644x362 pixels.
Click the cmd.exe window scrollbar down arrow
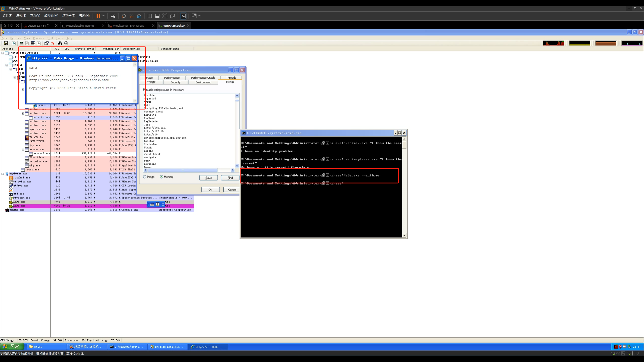tap(404, 235)
